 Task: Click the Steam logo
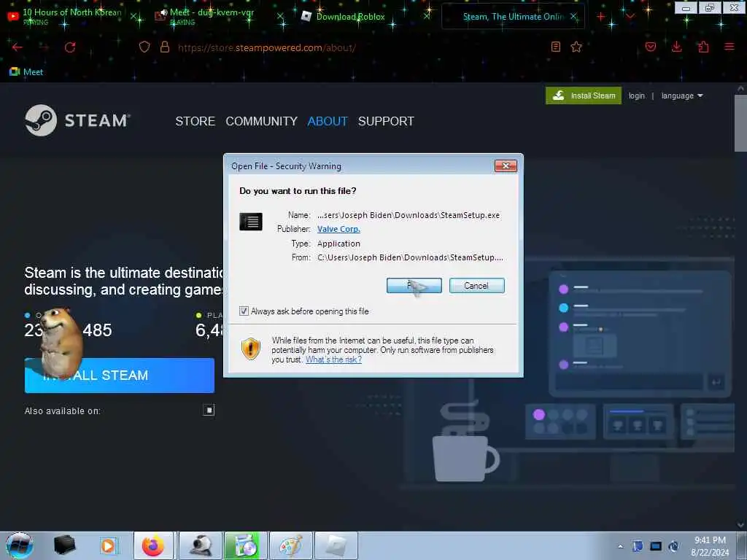77,120
